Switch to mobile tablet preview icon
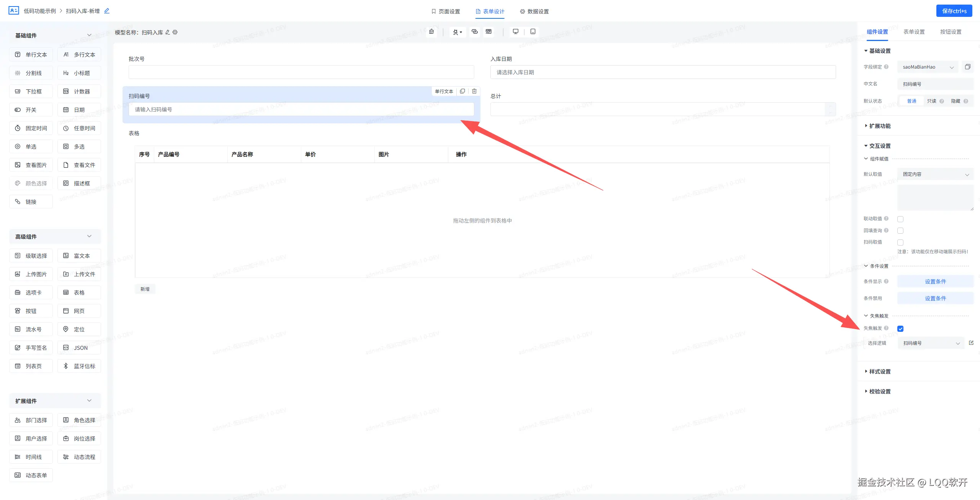Viewport: 980px width, 500px height. pos(533,32)
